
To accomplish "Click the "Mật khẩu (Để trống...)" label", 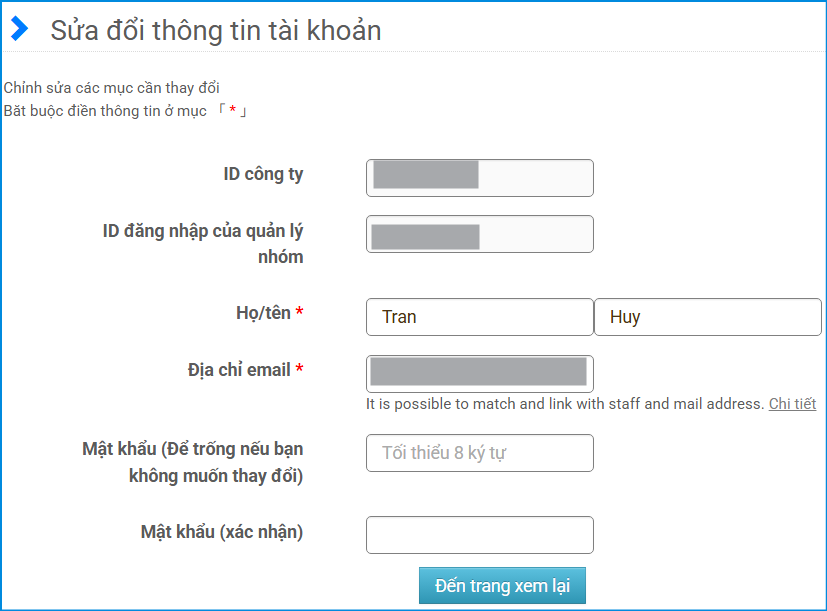I will pyautogui.click(x=193, y=461).
